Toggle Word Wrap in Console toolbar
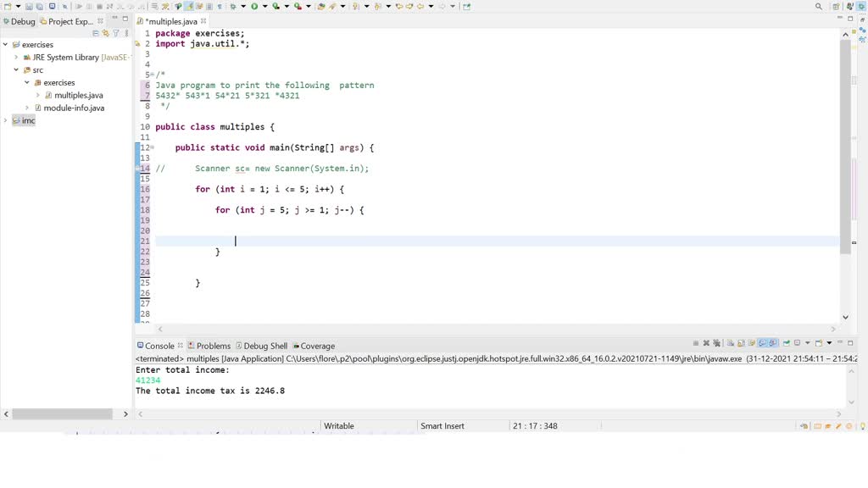868x488 pixels. [x=752, y=343]
